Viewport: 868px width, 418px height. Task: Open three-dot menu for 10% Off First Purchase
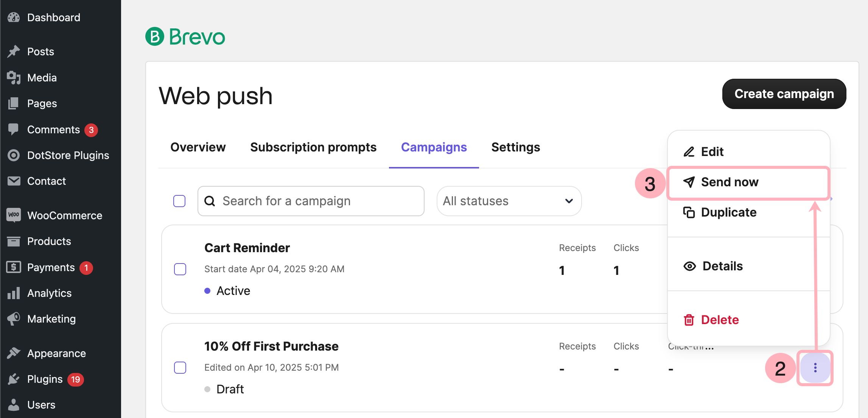click(815, 368)
